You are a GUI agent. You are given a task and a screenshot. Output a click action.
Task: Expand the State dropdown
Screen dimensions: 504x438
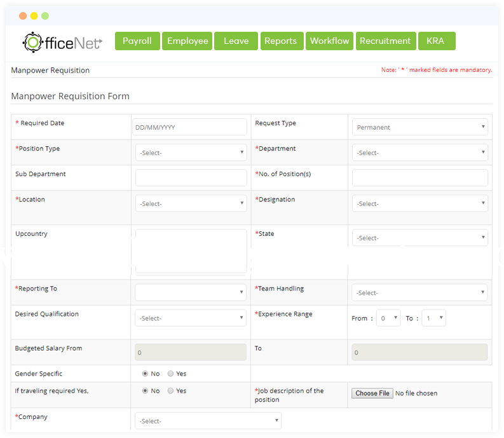pyautogui.click(x=419, y=238)
